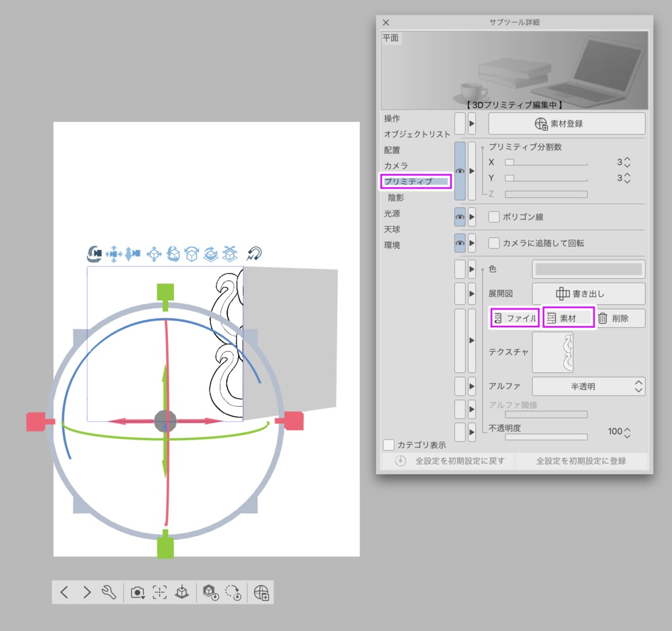Select the camera rotate manipulator icon
Screen dimensions: 672x631
(94, 254)
